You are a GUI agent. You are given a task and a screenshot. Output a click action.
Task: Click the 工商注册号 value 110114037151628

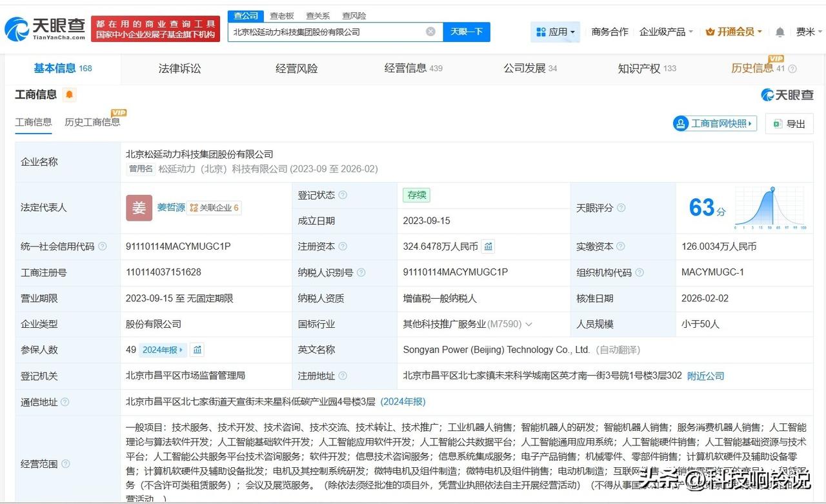(x=163, y=272)
